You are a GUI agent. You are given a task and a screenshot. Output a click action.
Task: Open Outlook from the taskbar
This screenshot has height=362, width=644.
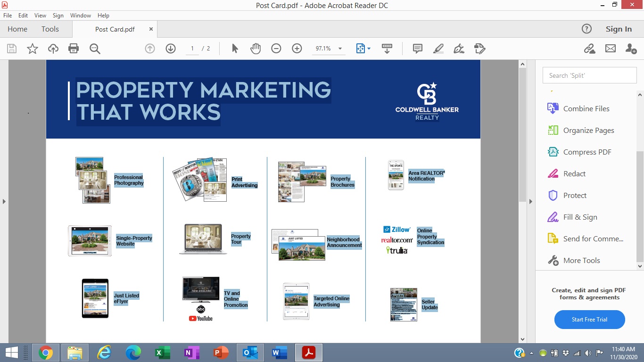(250, 353)
